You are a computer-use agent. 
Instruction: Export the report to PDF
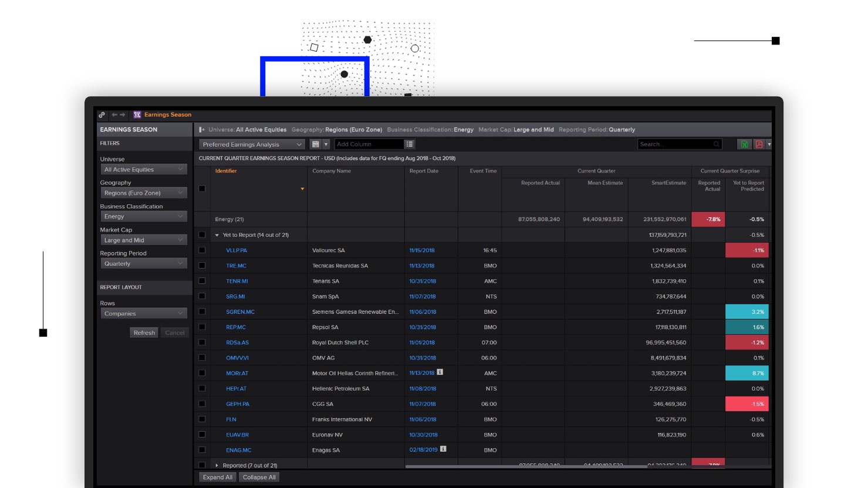tap(759, 144)
